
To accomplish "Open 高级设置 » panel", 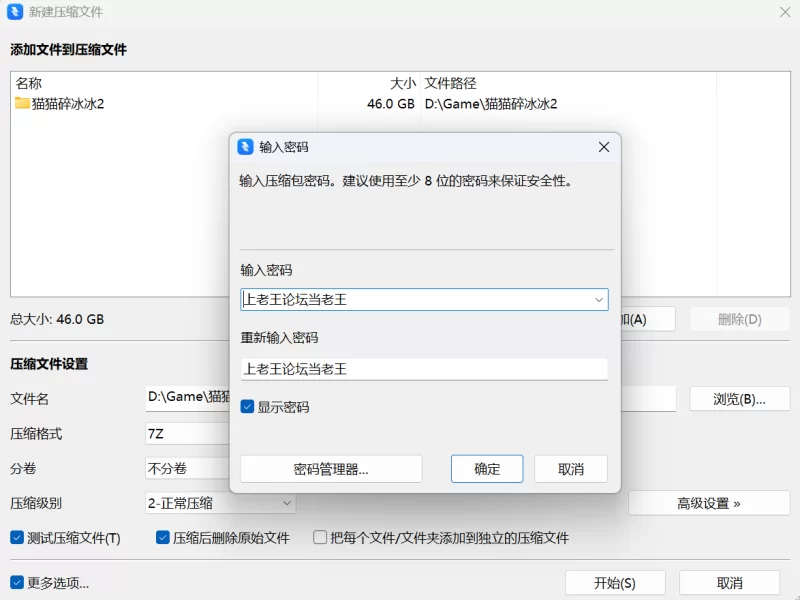I will point(709,504).
